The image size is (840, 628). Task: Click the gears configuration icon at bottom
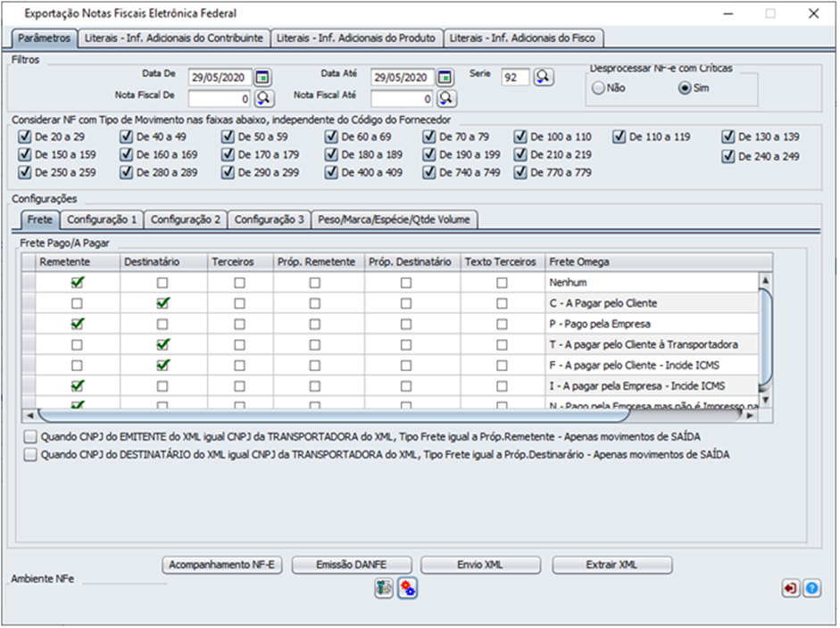pos(408,589)
